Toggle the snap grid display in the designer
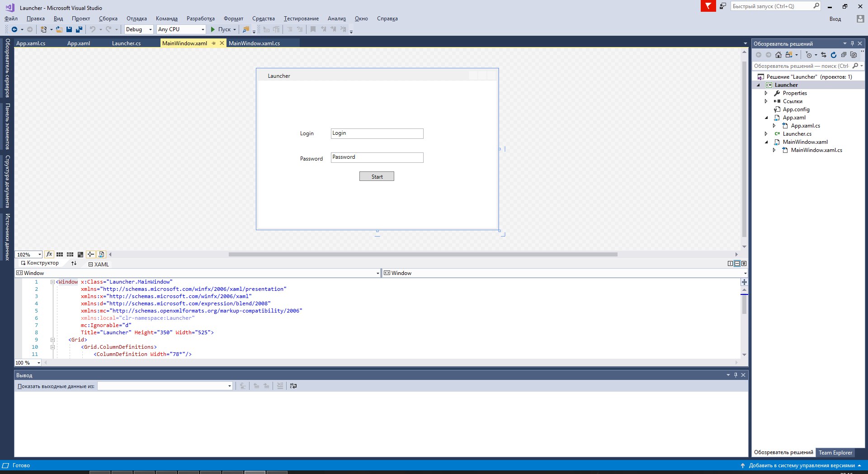Screen dimensions: 868x474 coord(60,255)
